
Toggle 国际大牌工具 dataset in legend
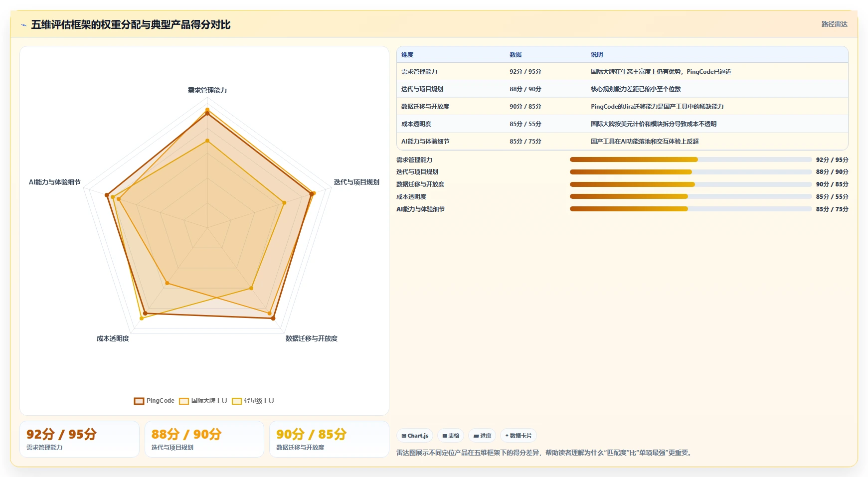click(203, 401)
